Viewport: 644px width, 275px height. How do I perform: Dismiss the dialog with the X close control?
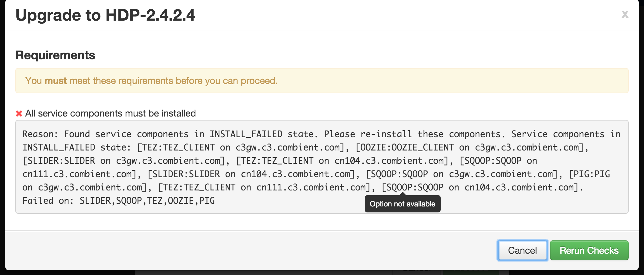(625, 14)
